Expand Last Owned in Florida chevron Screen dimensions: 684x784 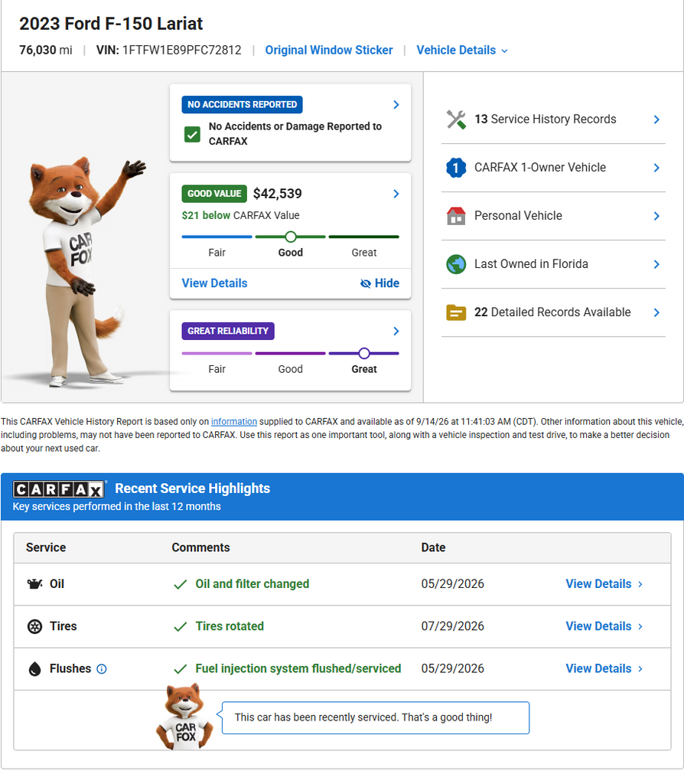pos(656,264)
